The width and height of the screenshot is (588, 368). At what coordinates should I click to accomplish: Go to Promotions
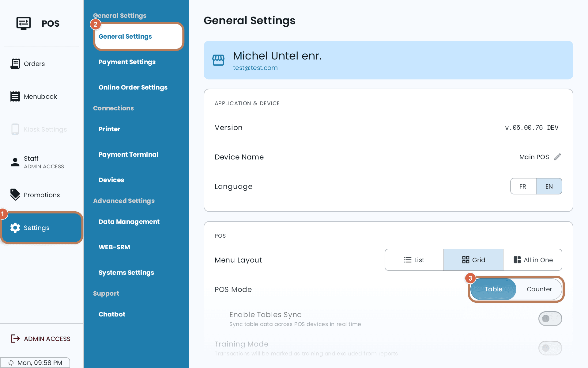(x=42, y=195)
